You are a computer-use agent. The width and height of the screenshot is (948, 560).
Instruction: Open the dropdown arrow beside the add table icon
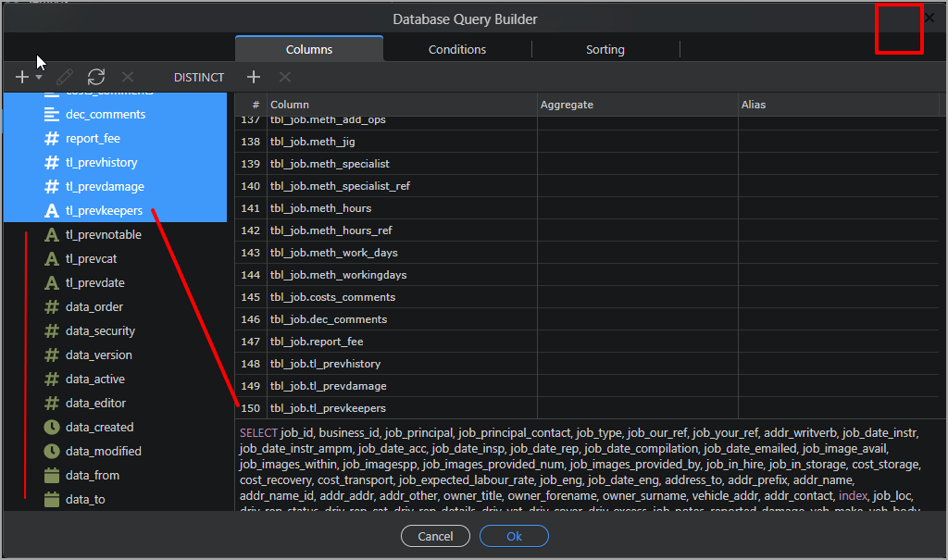coord(39,77)
